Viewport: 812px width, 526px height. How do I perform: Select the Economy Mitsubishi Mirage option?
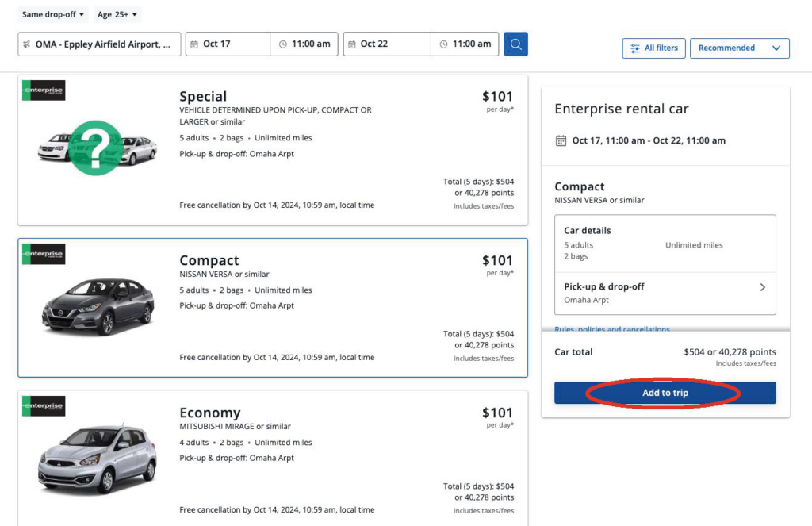(272, 459)
